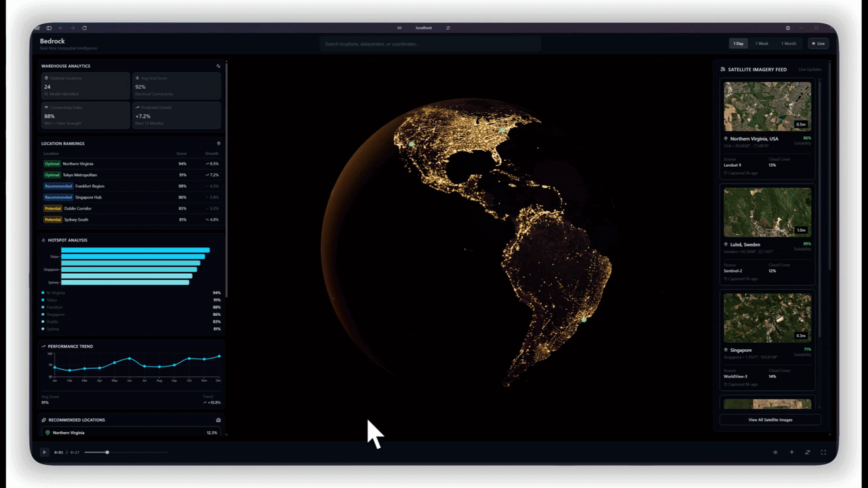The width and height of the screenshot is (868, 488).
Task: Switch to the 1 Month time range
Action: point(789,43)
